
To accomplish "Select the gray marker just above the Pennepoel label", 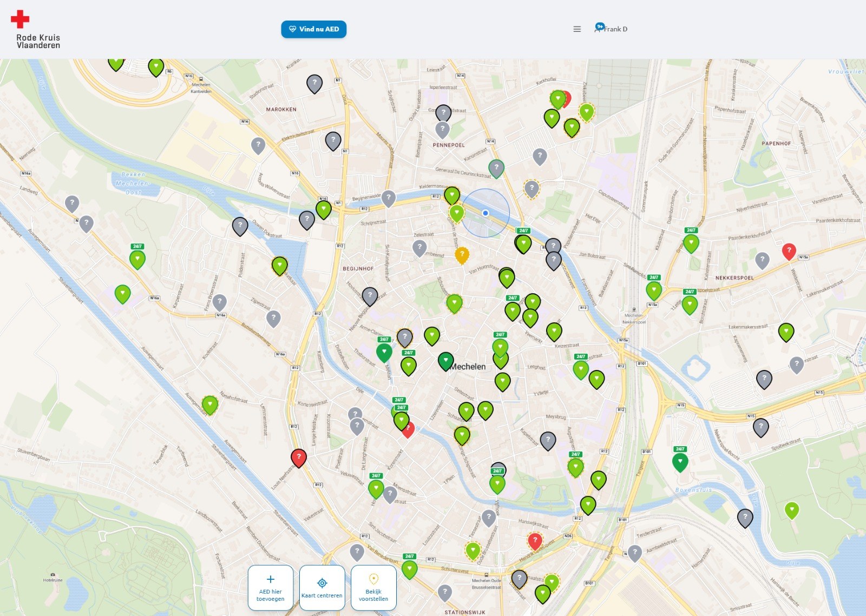I will [x=443, y=130].
